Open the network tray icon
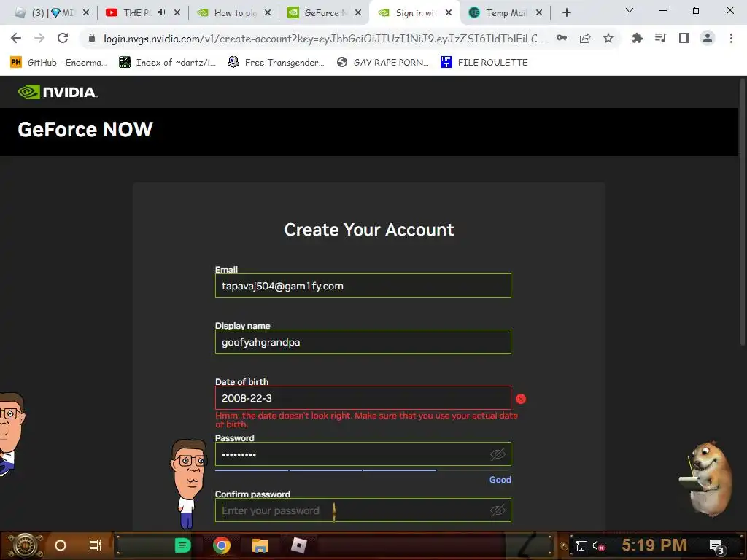Image resolution: width=747 pixels, height=560 pixels. 581,545
